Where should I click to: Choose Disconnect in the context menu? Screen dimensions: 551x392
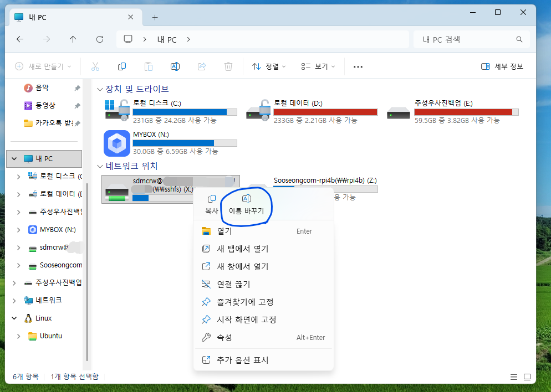(233, 284)
